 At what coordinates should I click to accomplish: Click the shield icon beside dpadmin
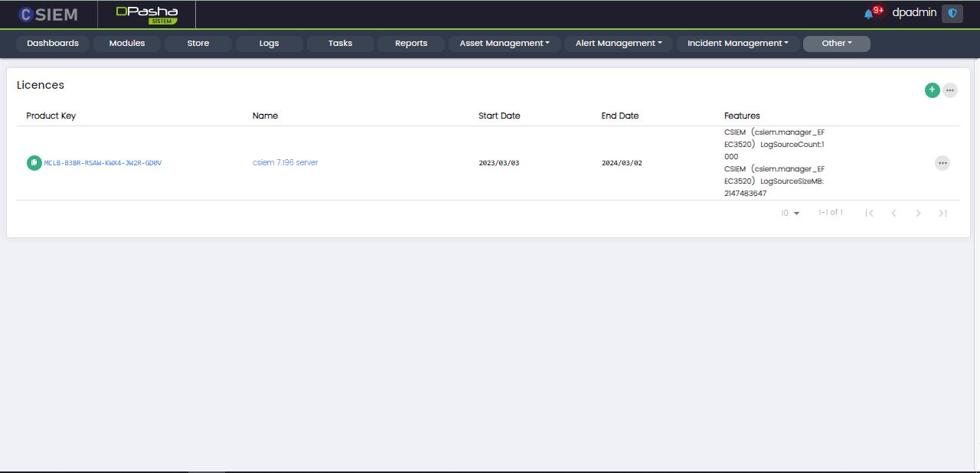point(952,14)
